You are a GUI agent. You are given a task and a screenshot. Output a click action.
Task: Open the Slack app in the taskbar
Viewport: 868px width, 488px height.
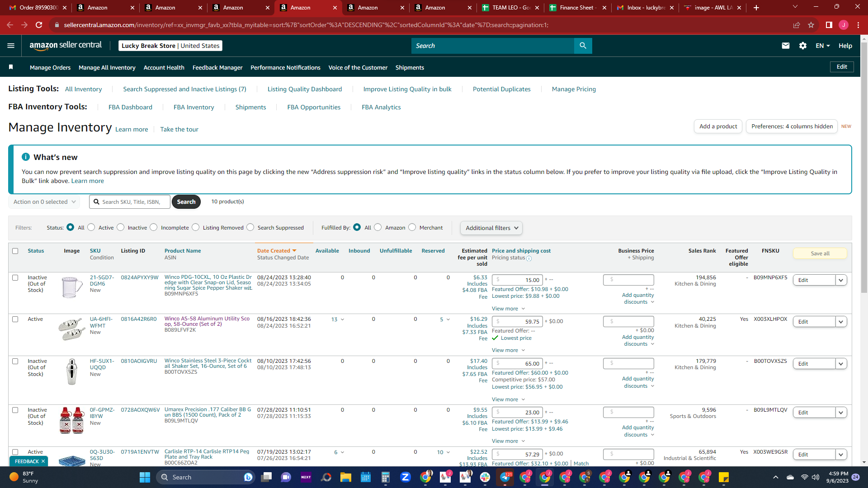(x=485, y=477)
